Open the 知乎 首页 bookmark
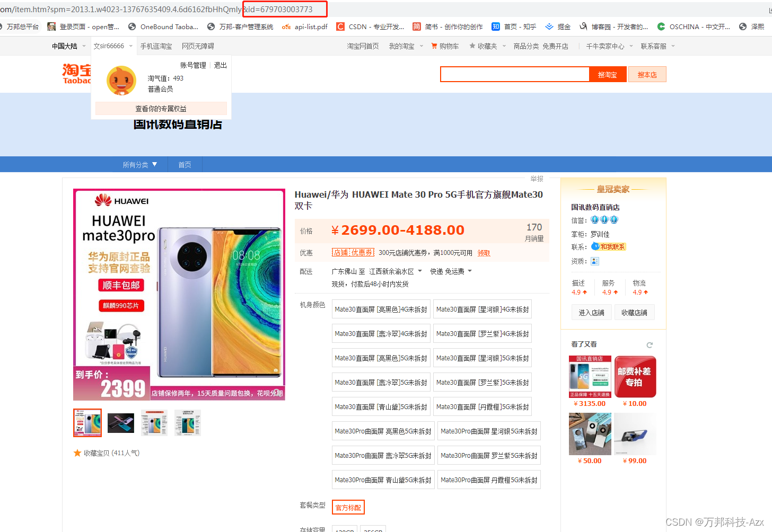Screen dimensions: 772x532 (514, 26)
